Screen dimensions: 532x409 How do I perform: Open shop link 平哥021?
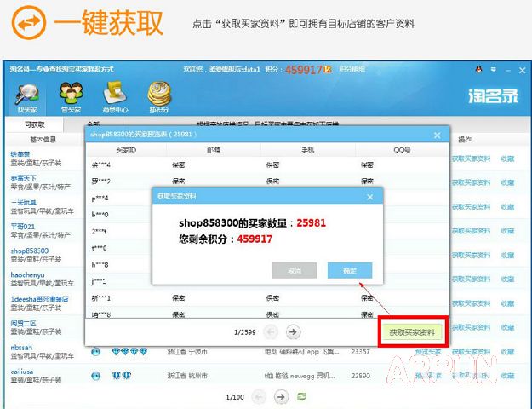(23, 227)
